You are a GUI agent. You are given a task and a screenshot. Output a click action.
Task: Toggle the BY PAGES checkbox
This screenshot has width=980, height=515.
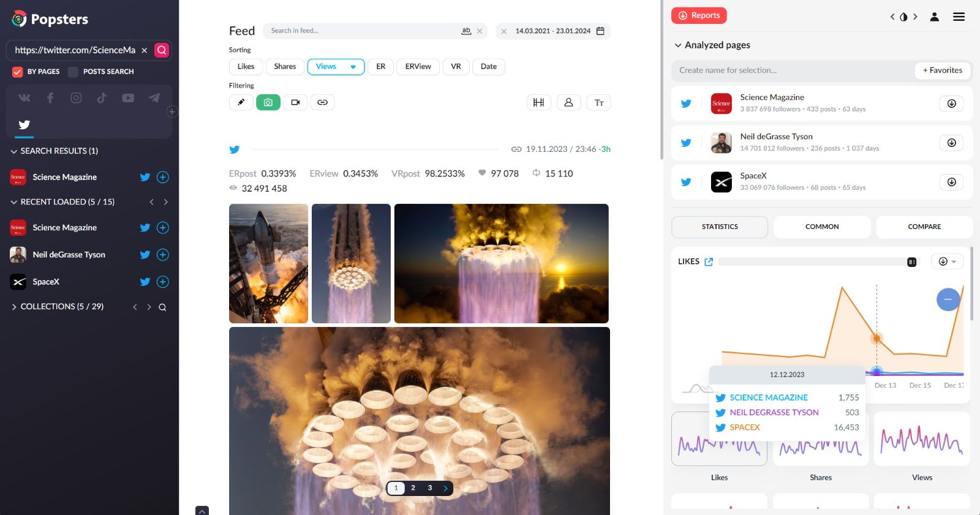tap(18, 72)
